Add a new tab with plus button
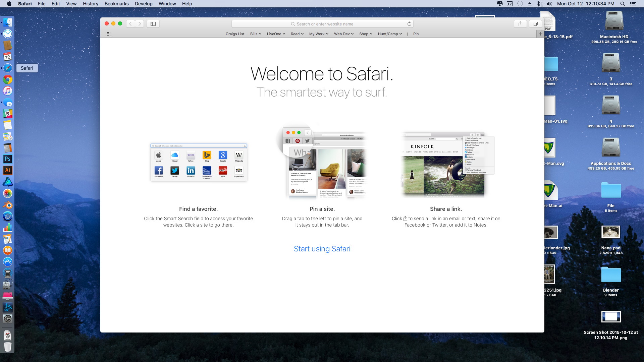This screenshot has height=362, width=644. tap(540, 34)
